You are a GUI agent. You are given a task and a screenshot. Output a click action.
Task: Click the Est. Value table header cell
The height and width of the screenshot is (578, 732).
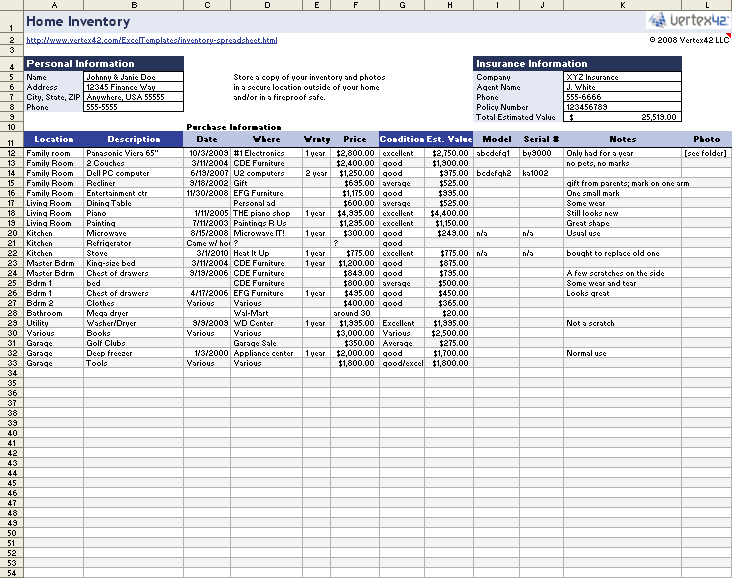[449, 140]
